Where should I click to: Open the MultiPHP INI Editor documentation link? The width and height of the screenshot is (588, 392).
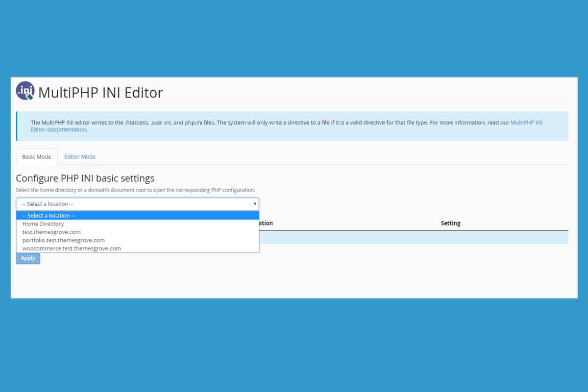coord(526,122)
